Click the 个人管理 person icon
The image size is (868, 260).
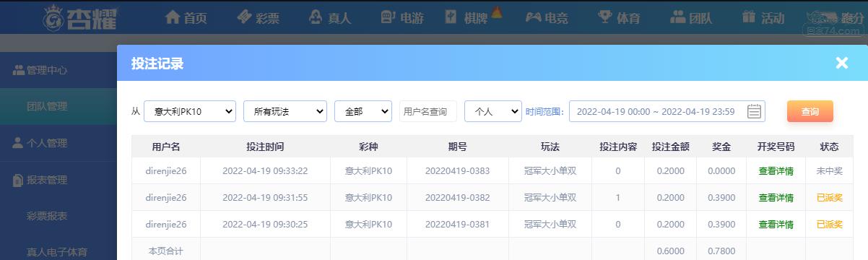click(x=18, y=142)
